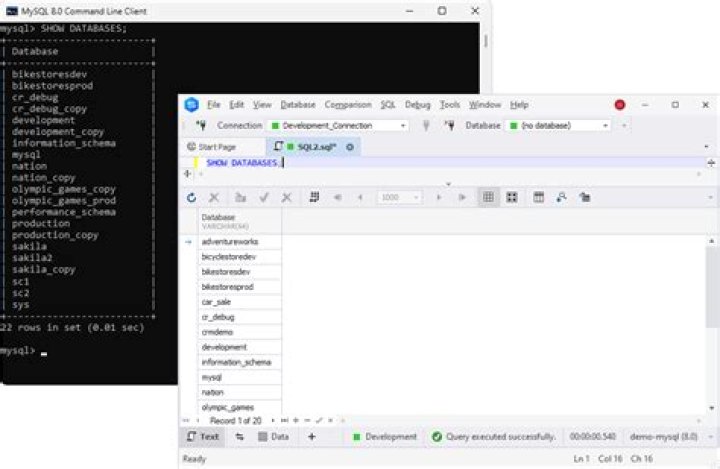Click the refresh data icon in the grid toolbar

pos(191,198)
